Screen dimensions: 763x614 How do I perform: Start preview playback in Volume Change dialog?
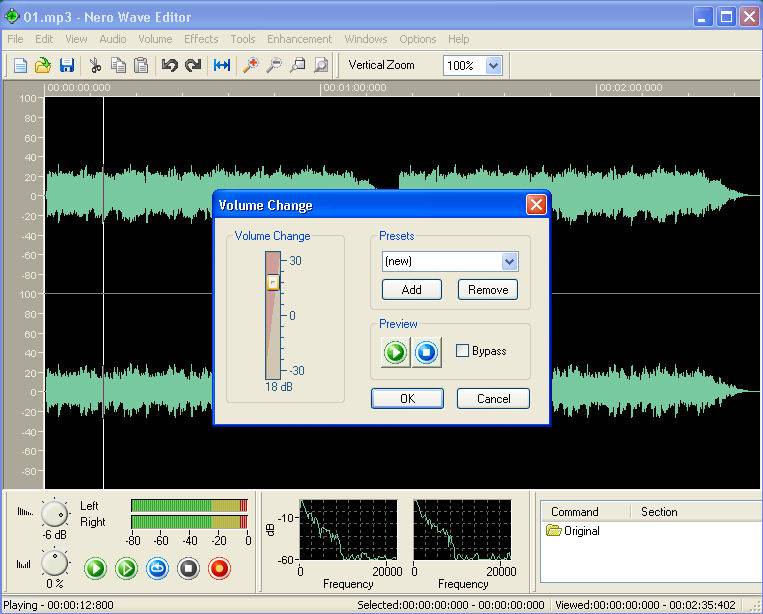395,352
